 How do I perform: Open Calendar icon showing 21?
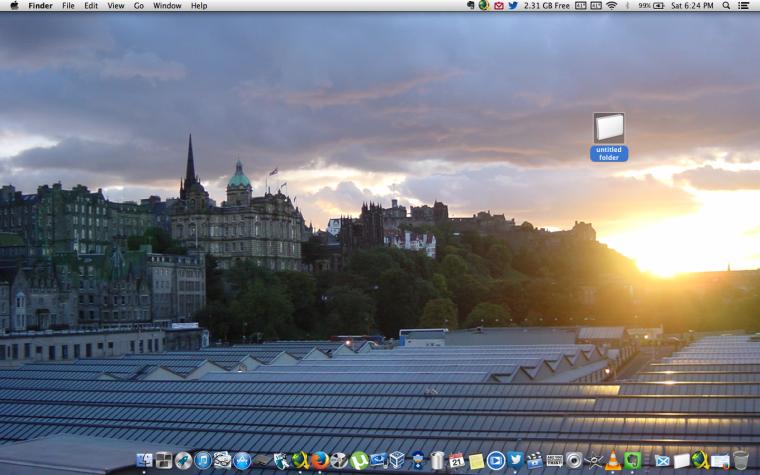pyautogui.click(x=457, y=460)
